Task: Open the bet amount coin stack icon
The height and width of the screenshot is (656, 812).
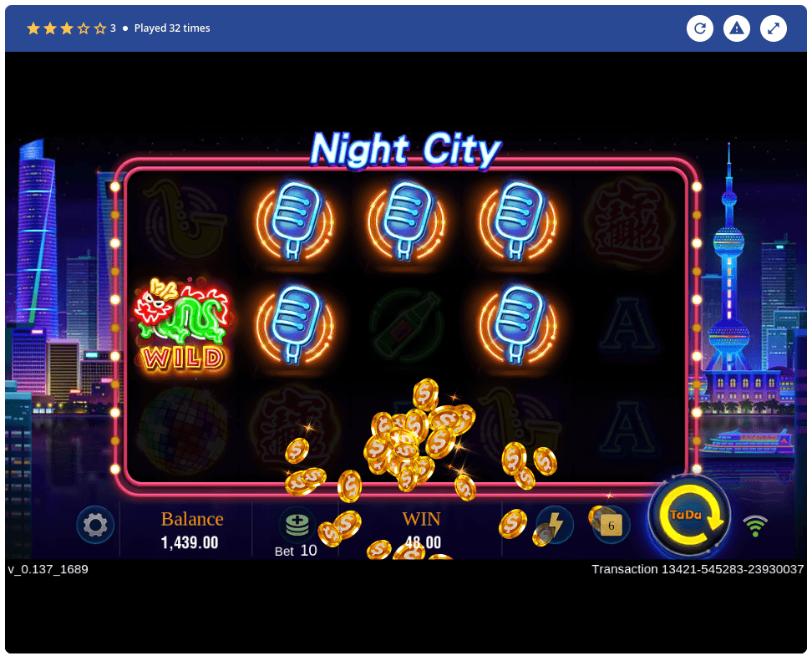Action: tap(297, 525)
